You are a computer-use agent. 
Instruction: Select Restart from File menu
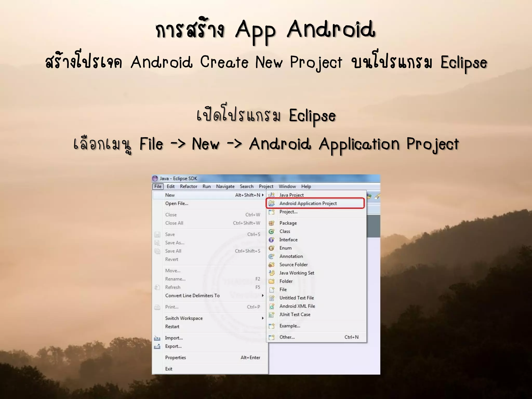pyautogui.click(x=210, y=327)
